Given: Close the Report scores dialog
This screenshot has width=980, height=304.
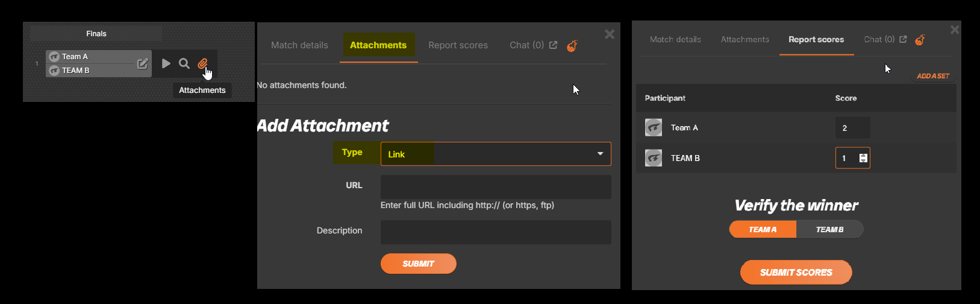Looking at the screenshot, I should pos(955,29).
